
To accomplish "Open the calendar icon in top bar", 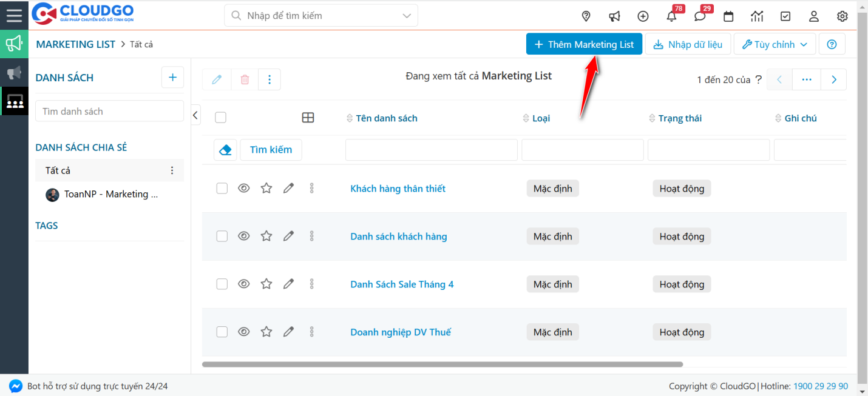I will [728, 16].
